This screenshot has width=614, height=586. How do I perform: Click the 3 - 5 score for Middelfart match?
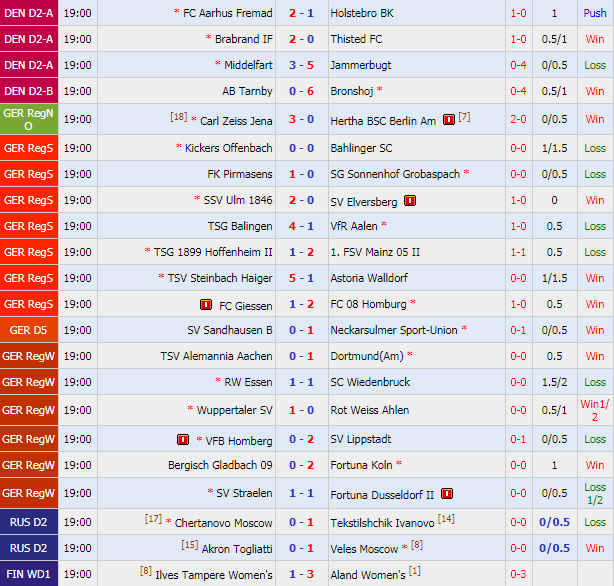pyautogui.click(x=301, y=65)
